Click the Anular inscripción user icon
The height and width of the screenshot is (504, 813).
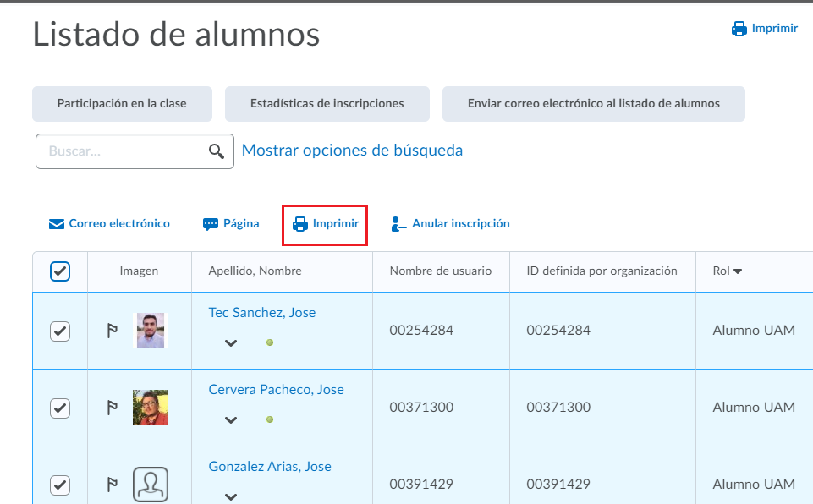click(x=398, y=224)
